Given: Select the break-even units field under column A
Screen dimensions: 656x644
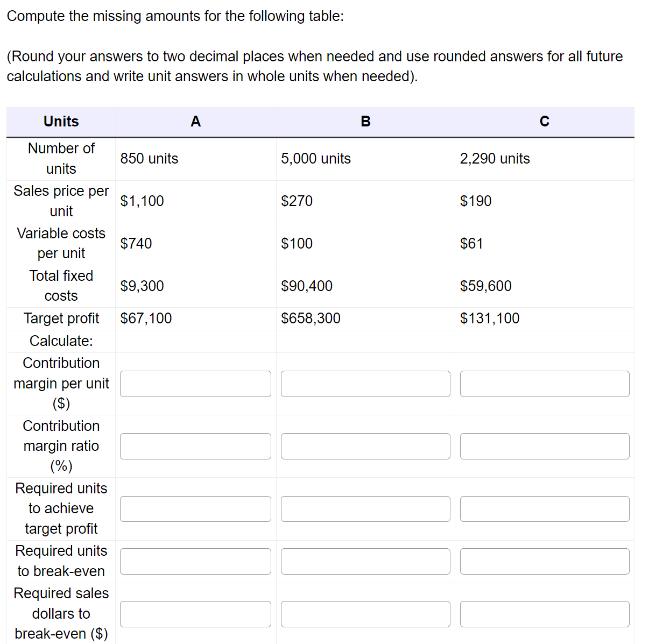Looking at the screenshot, I should click(195, 561).
